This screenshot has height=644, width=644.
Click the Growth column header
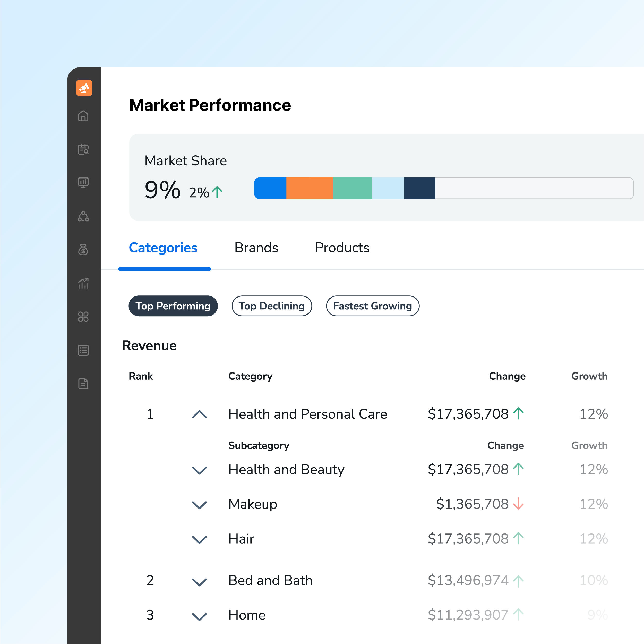click(589, 376)
